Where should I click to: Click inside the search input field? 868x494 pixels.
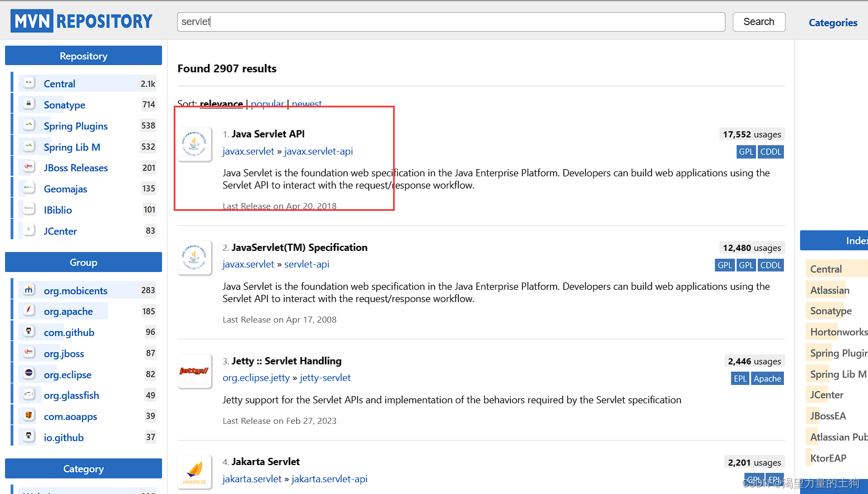(x=451, y=22)
